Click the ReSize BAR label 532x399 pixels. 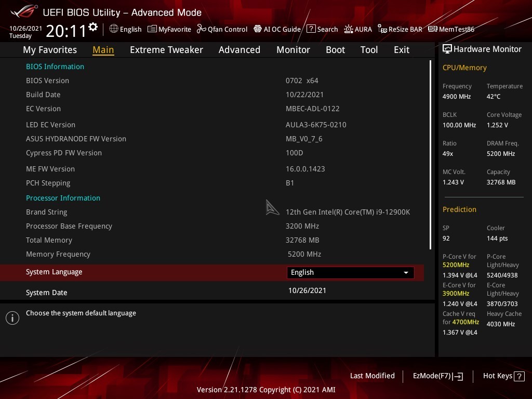pos(405,29)
